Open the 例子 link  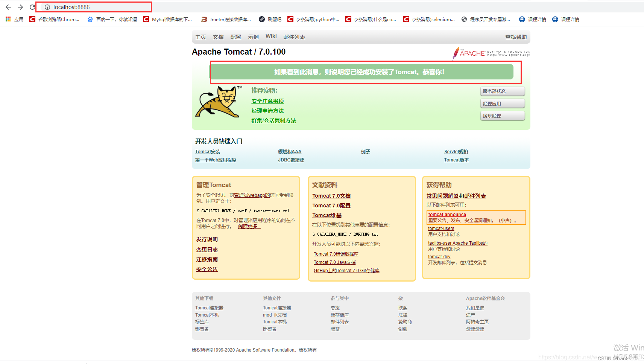366,151
